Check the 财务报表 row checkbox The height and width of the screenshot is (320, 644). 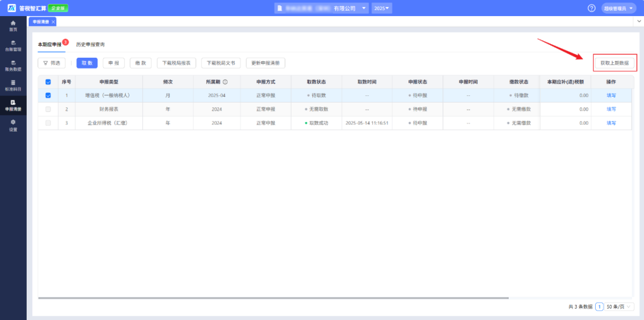[48, 109]
